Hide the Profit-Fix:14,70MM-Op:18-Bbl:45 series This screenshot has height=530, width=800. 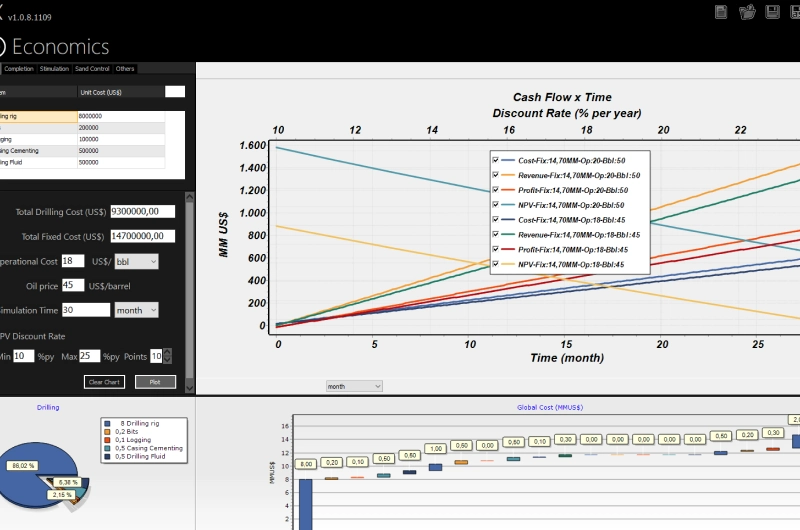click(x=496, y=249)
